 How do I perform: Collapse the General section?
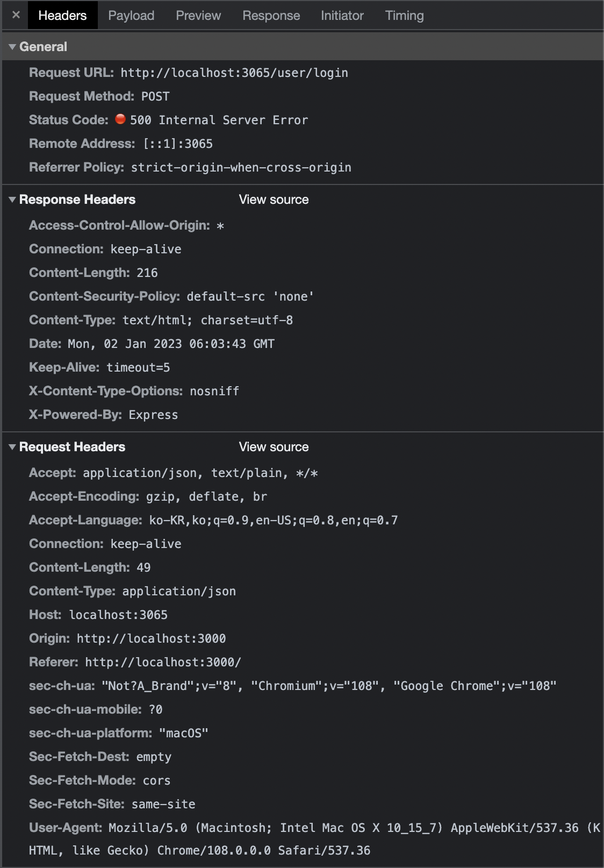[12, 47]
